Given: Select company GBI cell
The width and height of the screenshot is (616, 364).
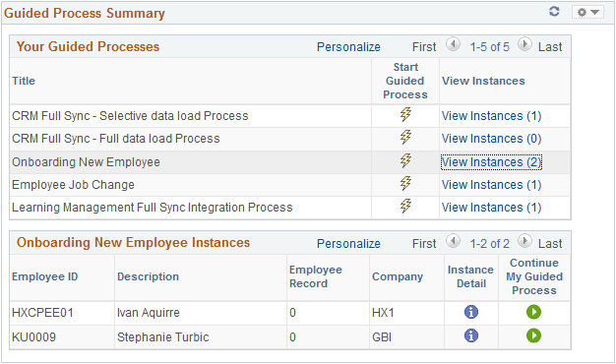Looking at the screenshot, I should tap(382, 337).
